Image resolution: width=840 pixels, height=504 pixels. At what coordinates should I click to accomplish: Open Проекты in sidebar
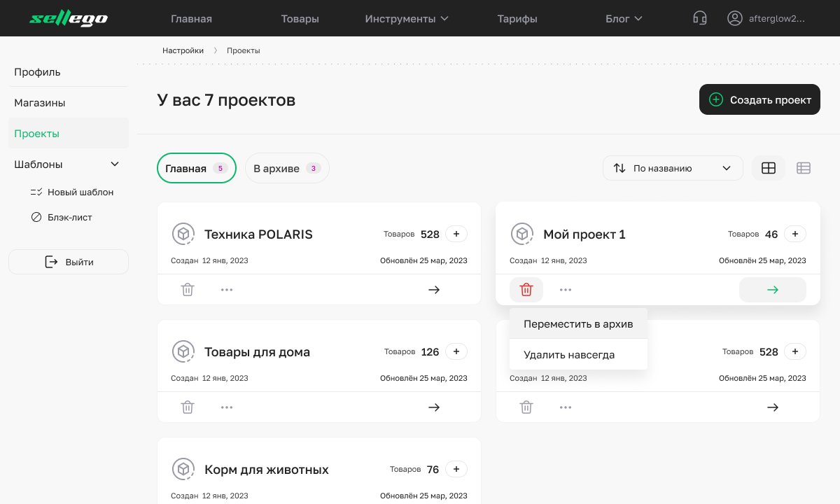click(69, 133)
